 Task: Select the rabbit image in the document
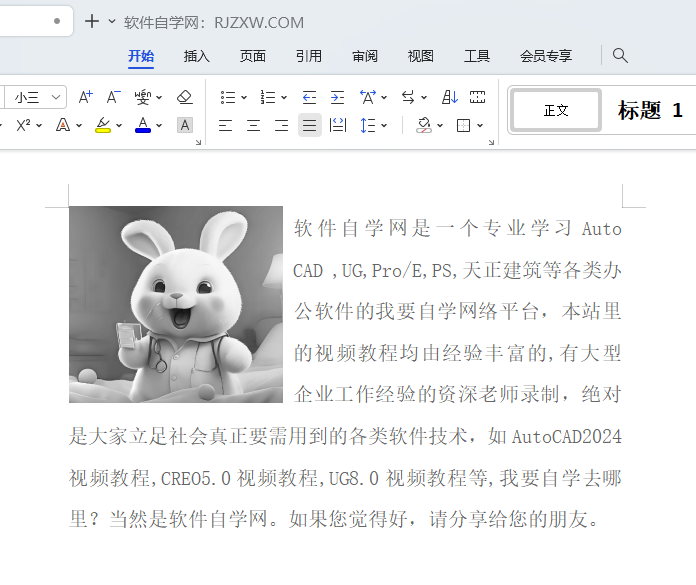[x=176, y=304]
